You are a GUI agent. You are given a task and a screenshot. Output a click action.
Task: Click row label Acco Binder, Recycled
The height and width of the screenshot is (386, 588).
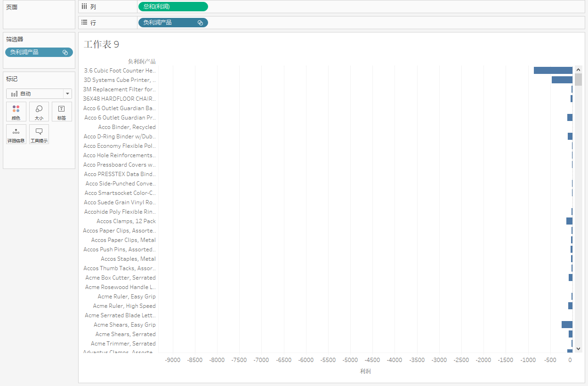127,127
